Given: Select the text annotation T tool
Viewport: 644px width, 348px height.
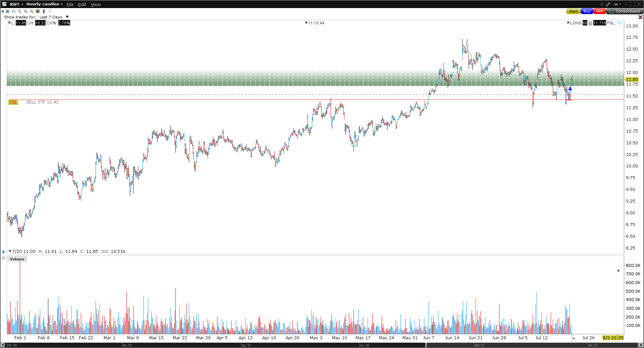Looking at the screenshot, I should coord(7,11).
